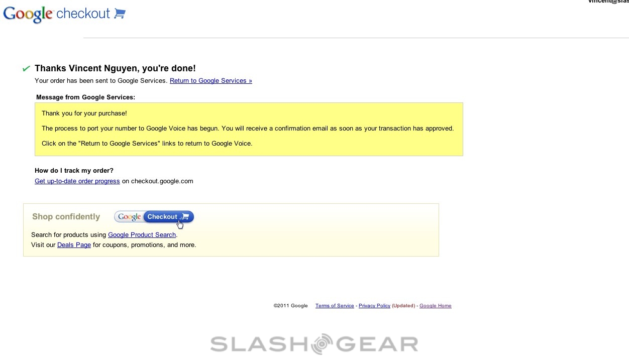629x364 pixels.
Task: Open Get up-to-date order progress link
Action: point(77,181)
